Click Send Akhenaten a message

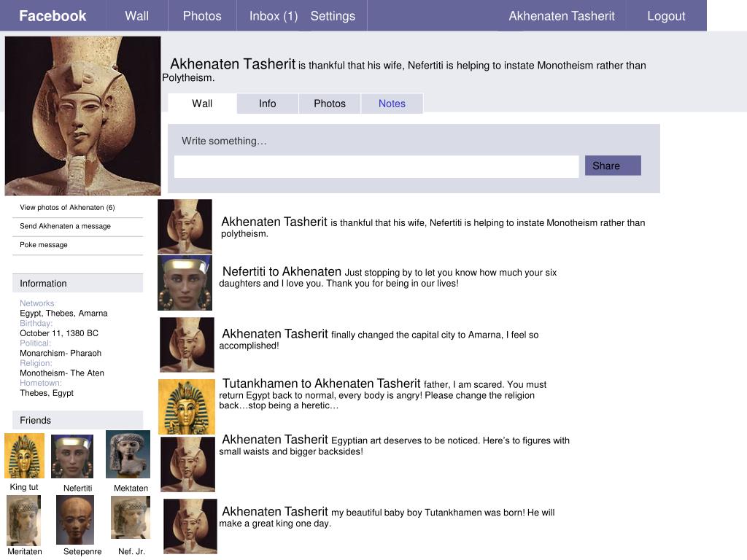[x=65, y=227]
